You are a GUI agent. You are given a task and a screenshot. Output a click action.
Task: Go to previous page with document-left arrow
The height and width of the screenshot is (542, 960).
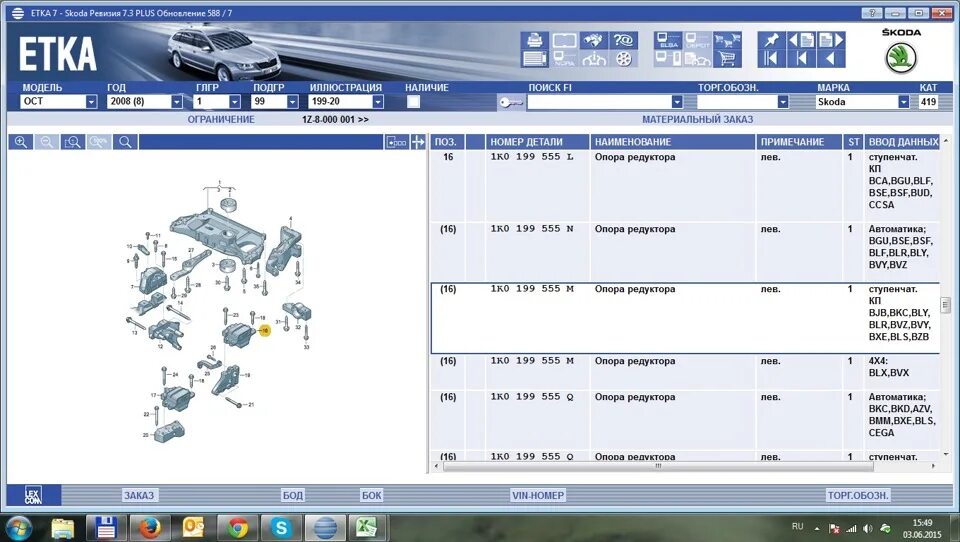point(801,40)
